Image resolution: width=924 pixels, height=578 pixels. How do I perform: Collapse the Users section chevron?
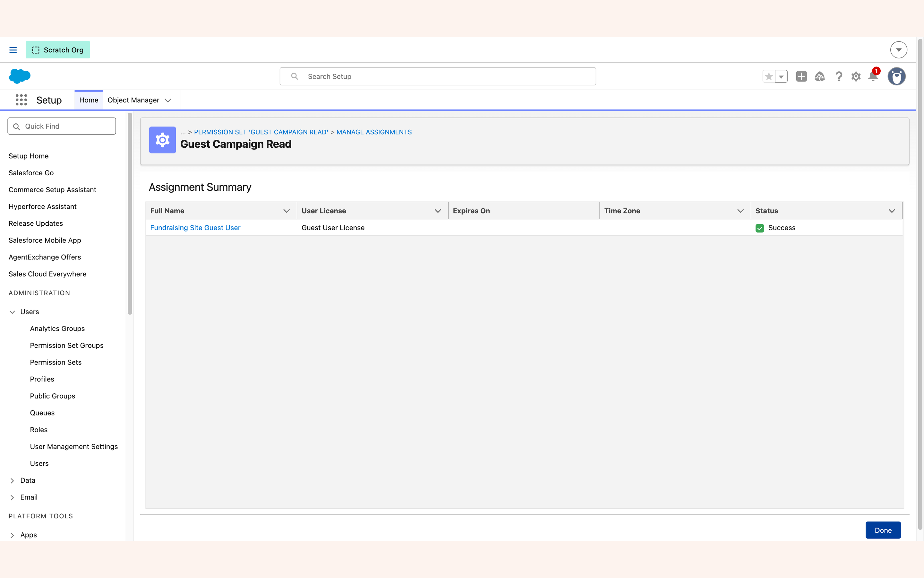[12, 312]
